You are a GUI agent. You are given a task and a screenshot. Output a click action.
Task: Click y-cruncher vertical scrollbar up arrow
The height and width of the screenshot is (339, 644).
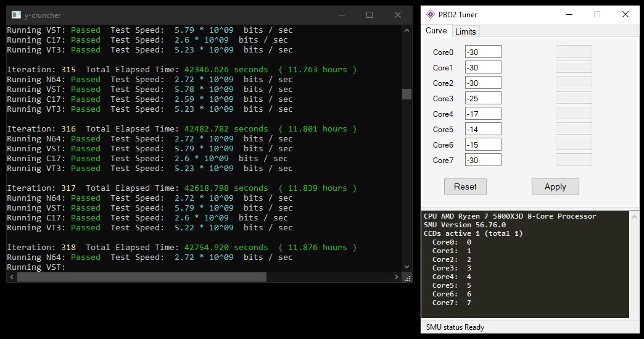pyautogui.click(x=407, y=30)
